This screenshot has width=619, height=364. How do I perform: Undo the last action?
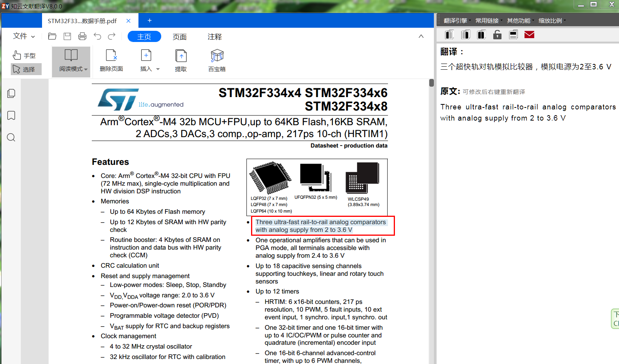coord(97,36)
